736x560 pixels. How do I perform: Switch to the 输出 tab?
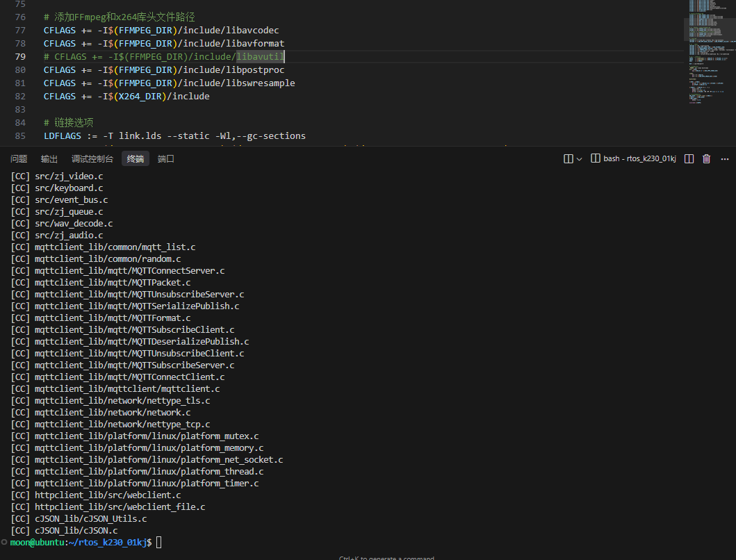coord(49,158)
